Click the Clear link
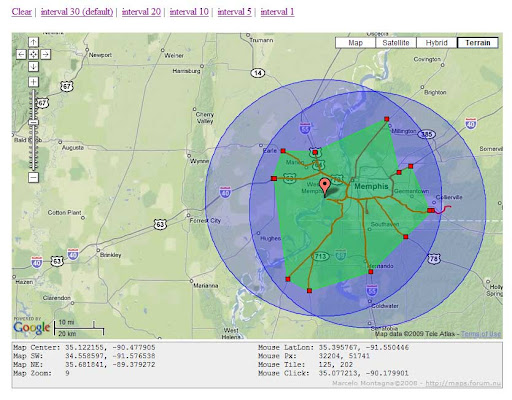512x400 pixels. [x=22, y=12]
